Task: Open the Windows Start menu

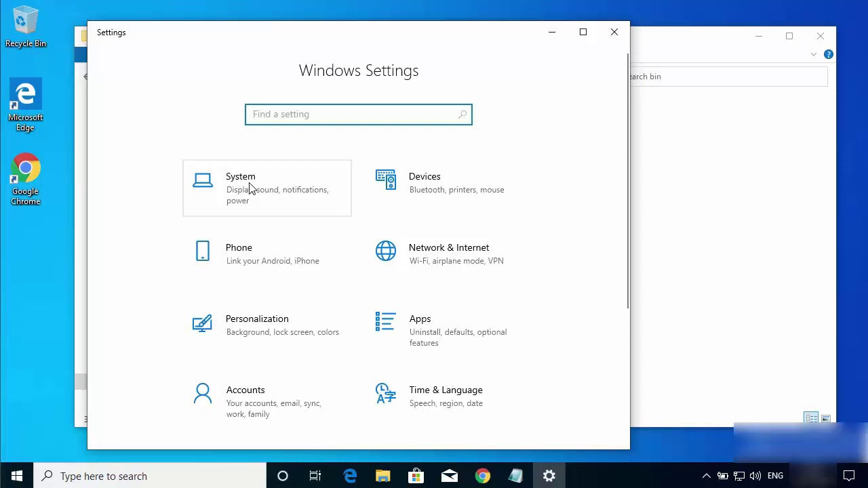Action: [17, 476]
